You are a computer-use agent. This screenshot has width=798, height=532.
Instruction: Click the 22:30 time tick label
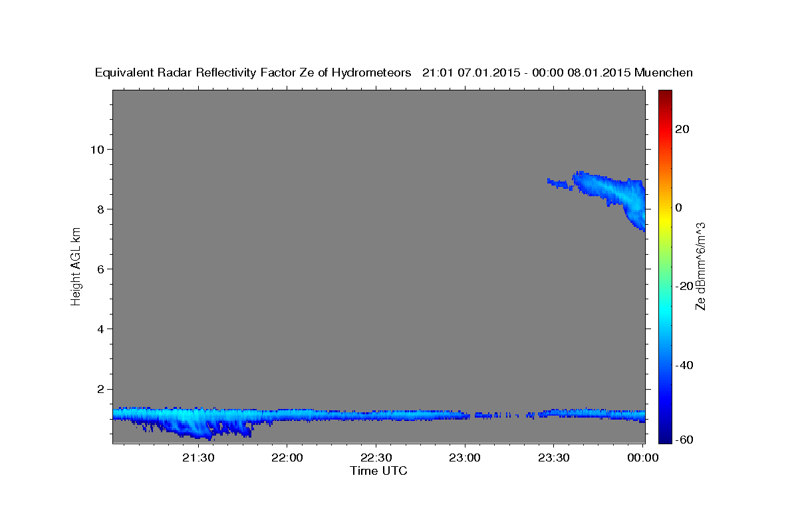(x=376, y=458)
